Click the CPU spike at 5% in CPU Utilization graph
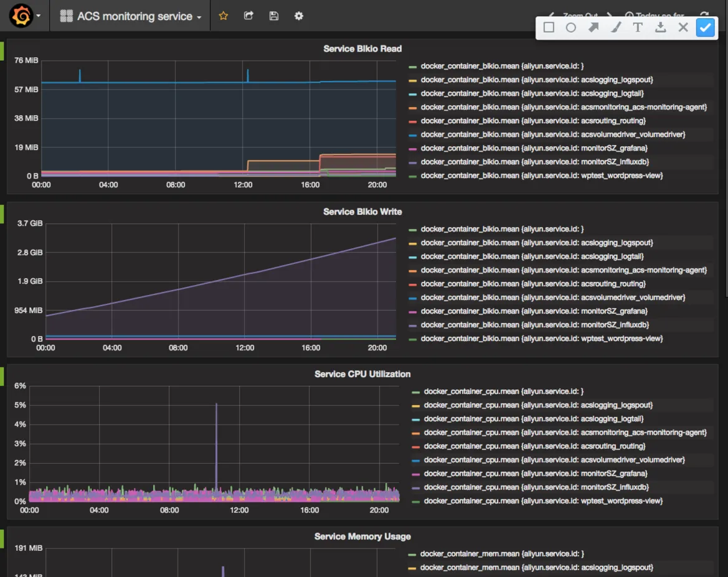The width and height of the screenshot is (728, 577). pyautogui.click(x=216, y=405)
